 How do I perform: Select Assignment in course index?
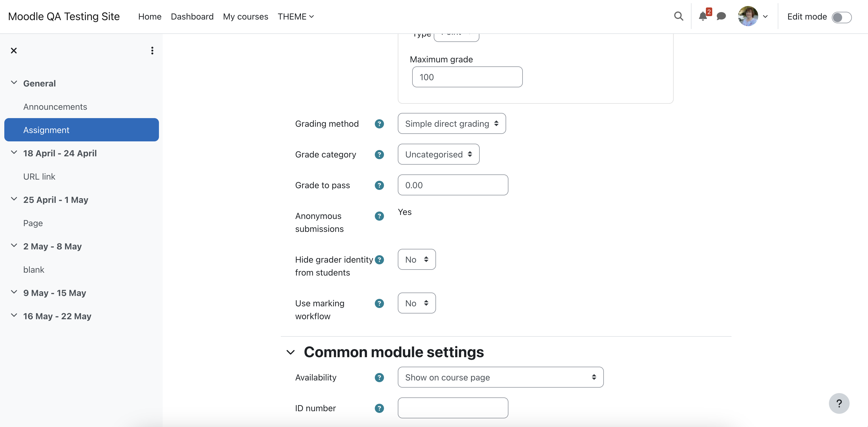82,130
